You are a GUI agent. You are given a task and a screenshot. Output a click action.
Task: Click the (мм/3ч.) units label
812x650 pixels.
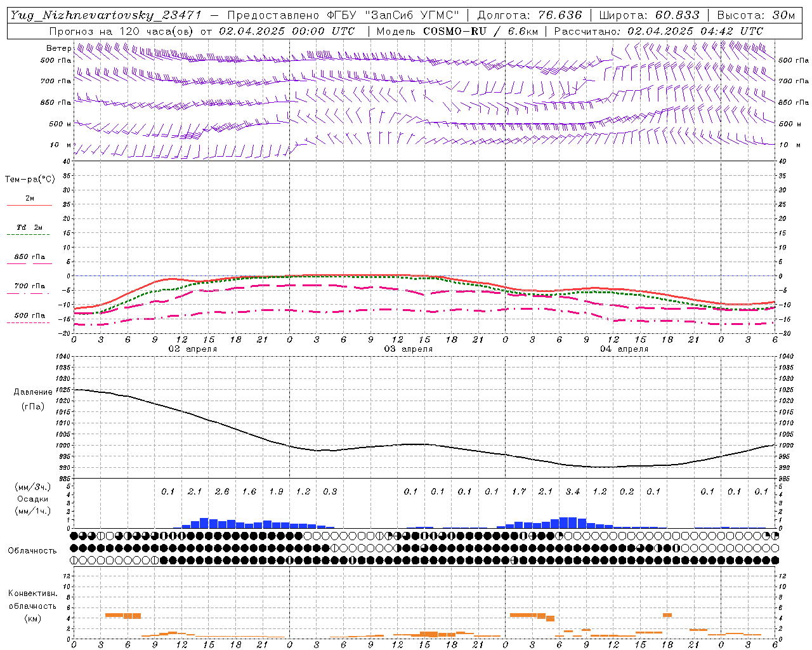pyautogui.click(x=32, y=487)
